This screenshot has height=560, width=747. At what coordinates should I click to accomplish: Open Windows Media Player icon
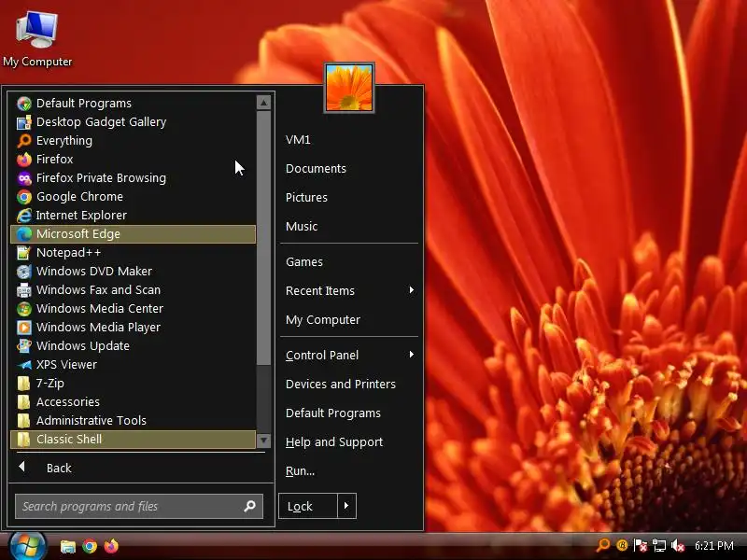click(x=24, y=328)
